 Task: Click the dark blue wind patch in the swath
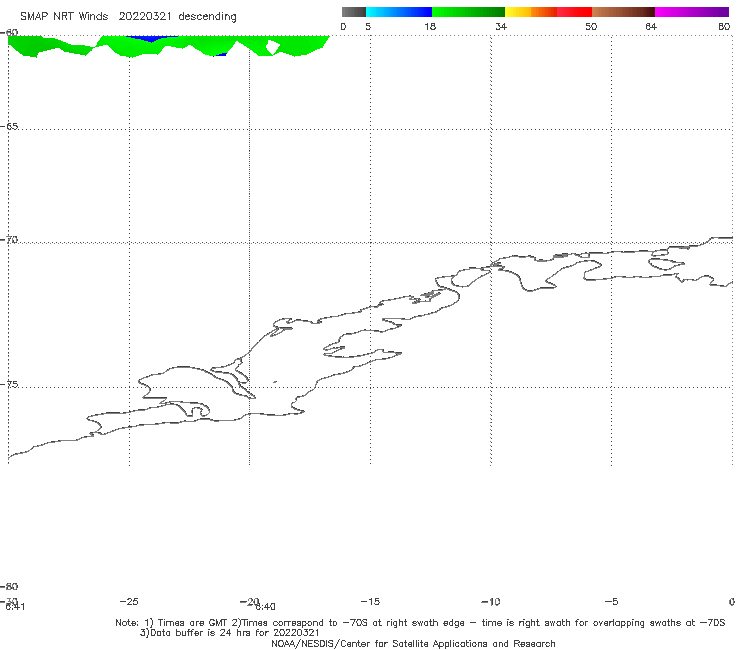click(x=150, y=38)
